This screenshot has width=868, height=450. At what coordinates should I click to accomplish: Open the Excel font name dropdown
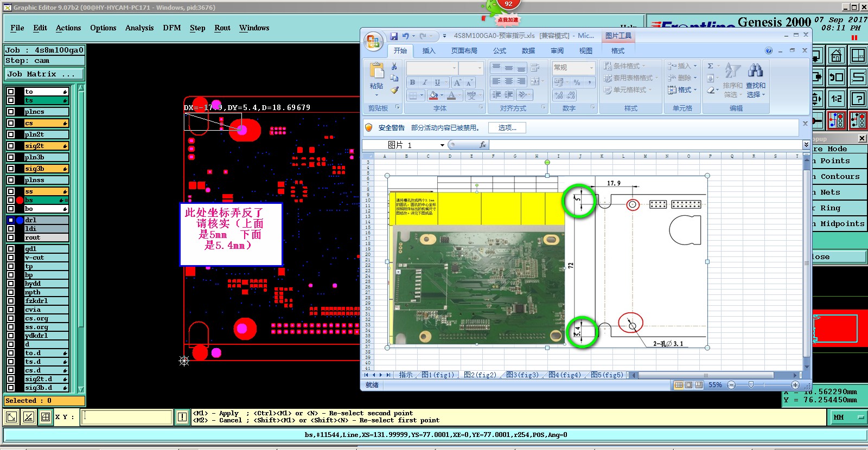(454, 68)
